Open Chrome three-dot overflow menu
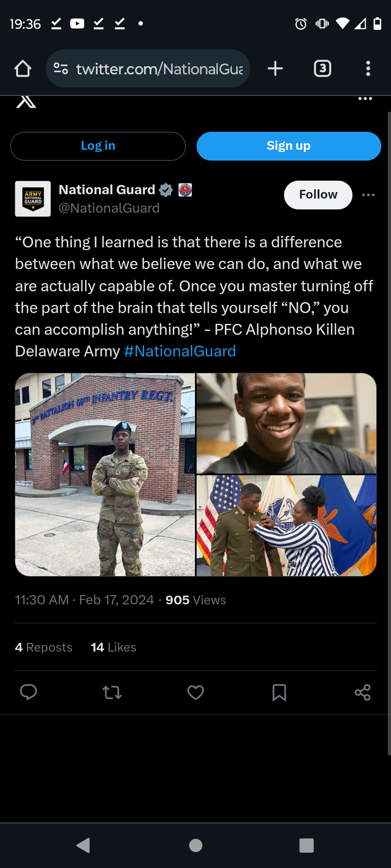The width and height of the screenshot is (391, 868). click(368, 68)
